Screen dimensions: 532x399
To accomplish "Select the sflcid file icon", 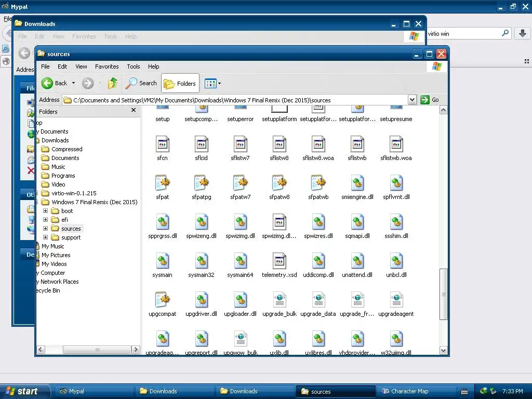I will (x=201, y=144).
